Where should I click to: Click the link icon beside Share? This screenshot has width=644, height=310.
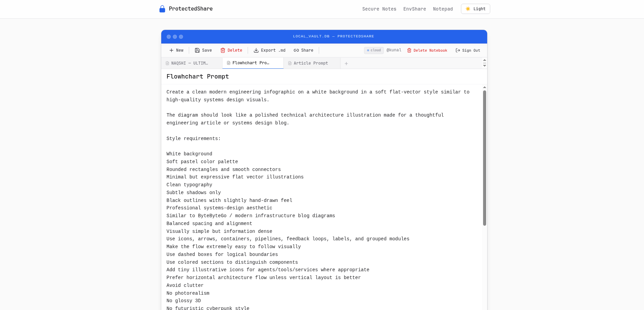pos(296,50)
